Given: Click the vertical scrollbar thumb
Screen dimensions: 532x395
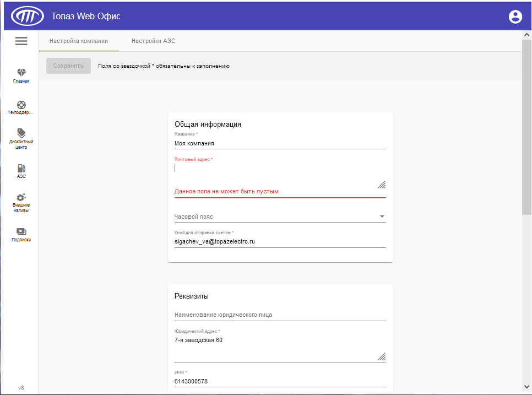Looking at the screenshot, I should 526,127.
